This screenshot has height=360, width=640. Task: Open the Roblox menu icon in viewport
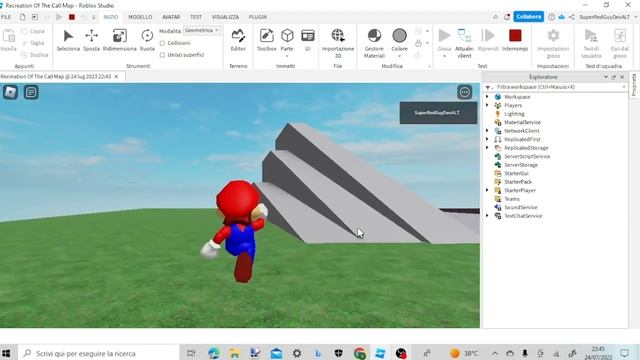pyautogui.click(x=10, y=92)
